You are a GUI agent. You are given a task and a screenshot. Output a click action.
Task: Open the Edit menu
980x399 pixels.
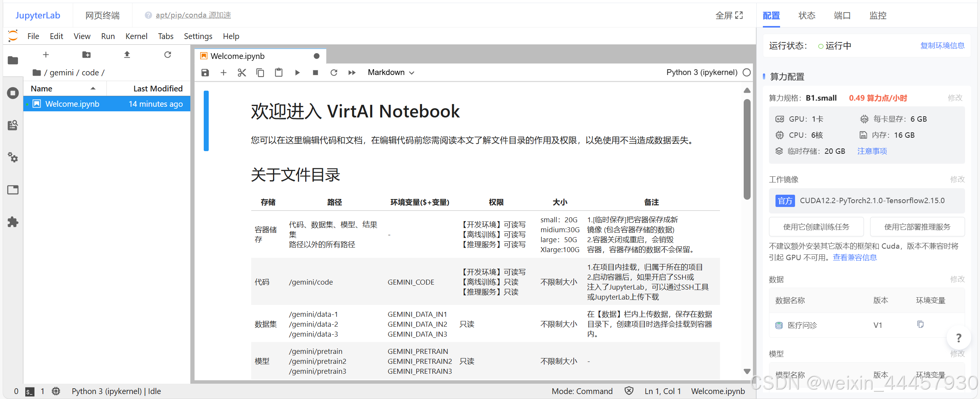click(56, 36)
